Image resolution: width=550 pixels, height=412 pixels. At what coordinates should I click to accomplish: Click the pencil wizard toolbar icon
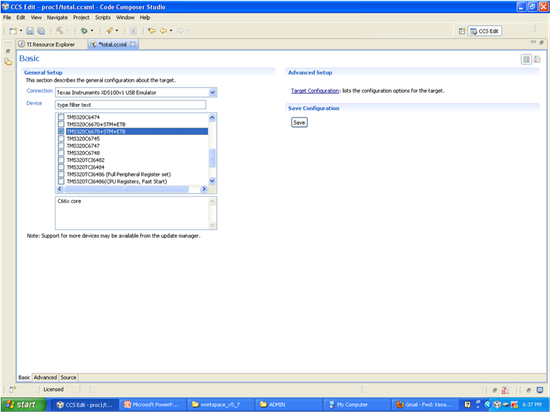109,31
